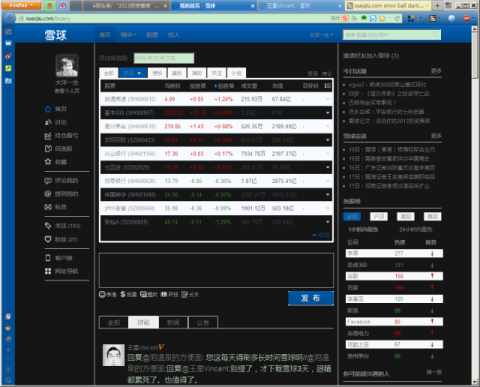
Task: Open the column settings icon in table header
Action: point(328,86)
